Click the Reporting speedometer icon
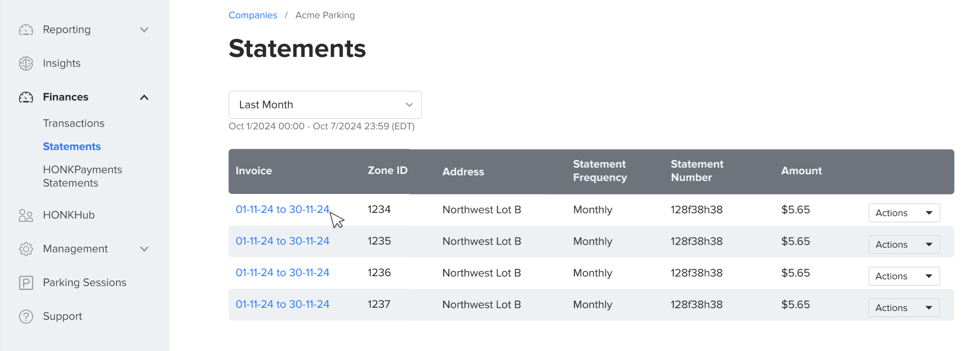Viewport: 980px width, 351px height. point(26,30)
